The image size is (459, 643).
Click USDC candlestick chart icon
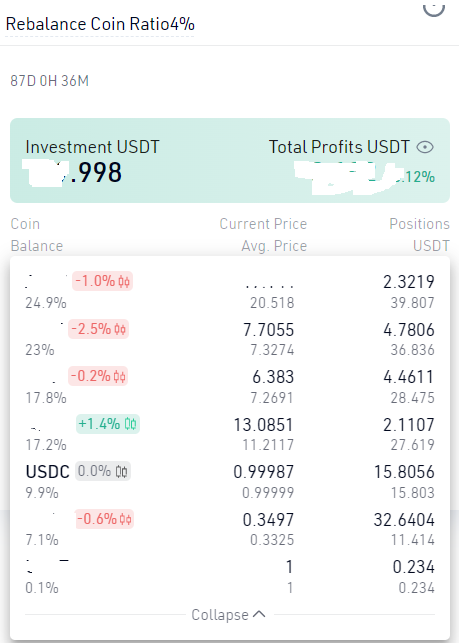coord(121,472)
